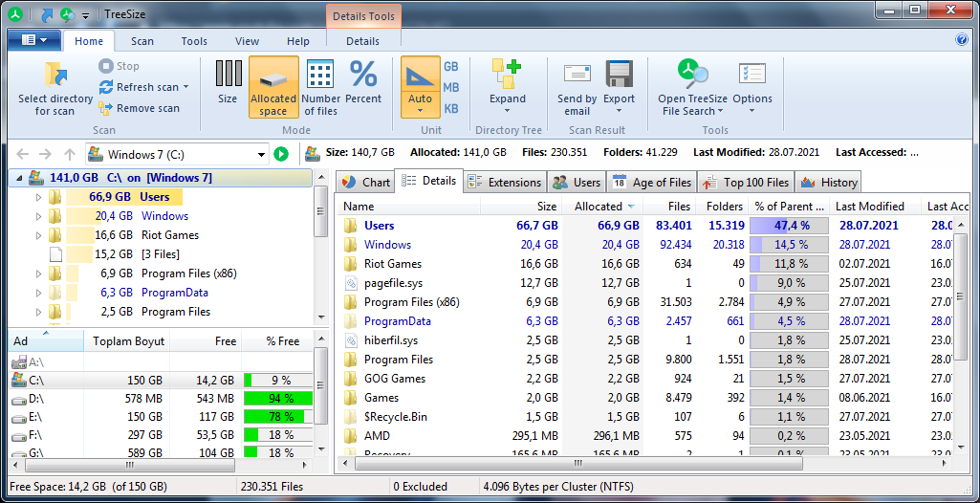Set unit to GB
The width and height of the screenshot is (980, 503).
click(x=451, y=66)
